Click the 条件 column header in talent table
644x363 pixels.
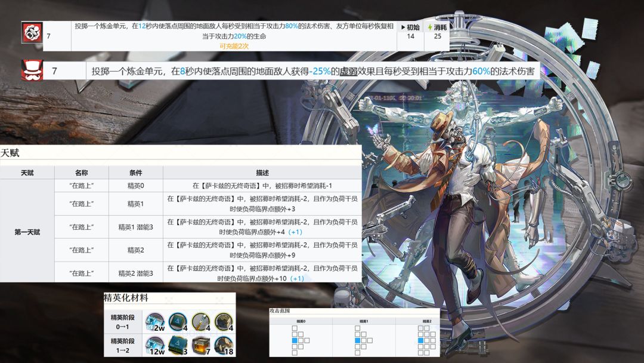point(135,173)
